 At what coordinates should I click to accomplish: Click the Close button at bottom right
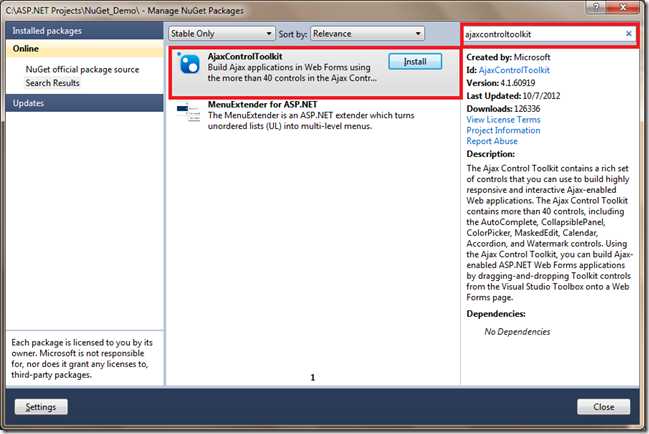603,407
